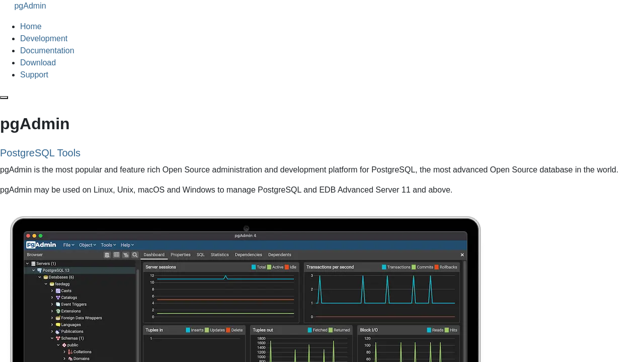Click the pgAdmin logo in the app header
The image size is (644, 362).
click(41, 245)
